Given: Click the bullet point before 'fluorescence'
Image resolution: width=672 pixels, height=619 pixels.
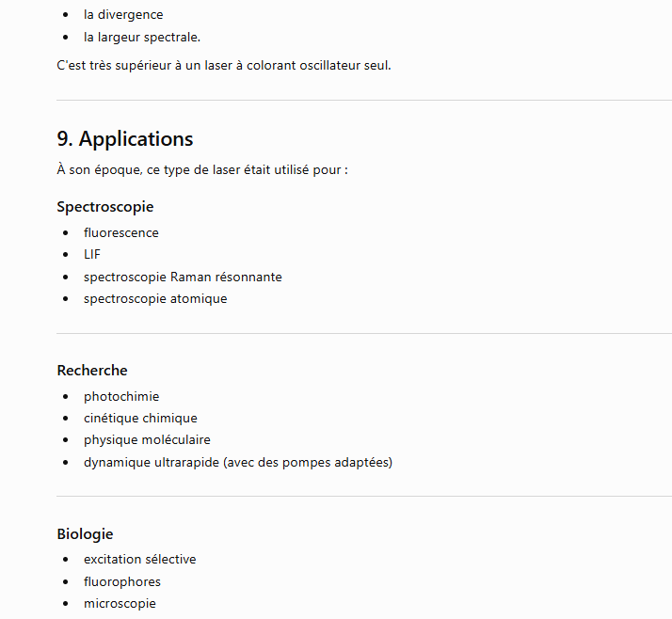Looking at the screenshot, I should 65,233.
